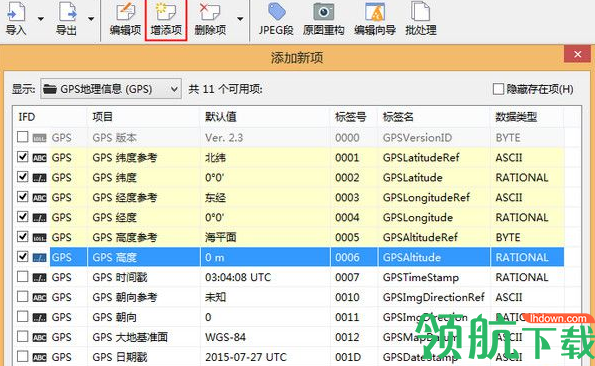595x366 pixels.
Task: Click the byte icon in GPS 高度参考 row
Action: (39, 238)
